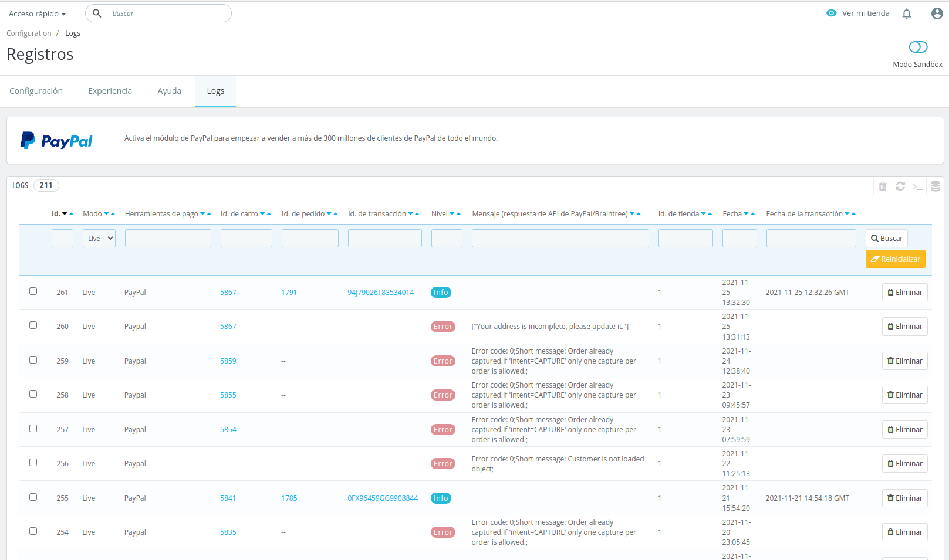Open the Modo filter dropdown set to Live
Image resolution: width=949 pixels, height=560 pixels.
[x=99, y=239]
